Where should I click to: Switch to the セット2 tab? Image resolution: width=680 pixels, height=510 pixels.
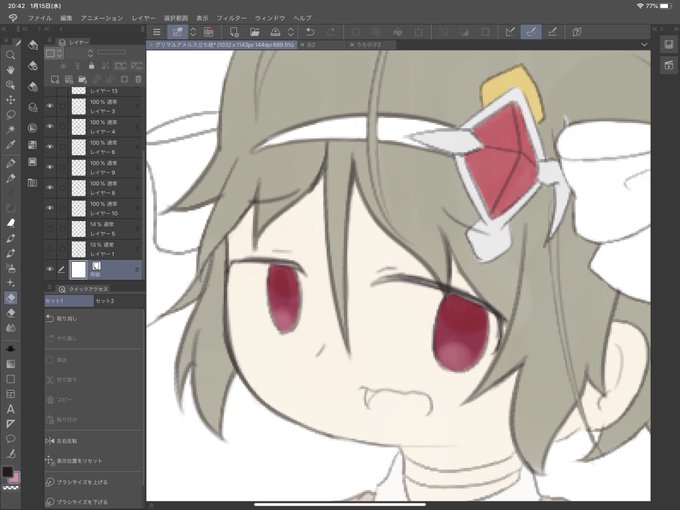(x=105, y=301)
